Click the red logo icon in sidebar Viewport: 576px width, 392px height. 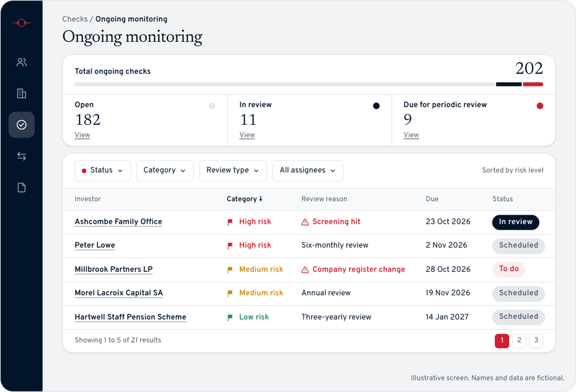click(x=21, y=23)
